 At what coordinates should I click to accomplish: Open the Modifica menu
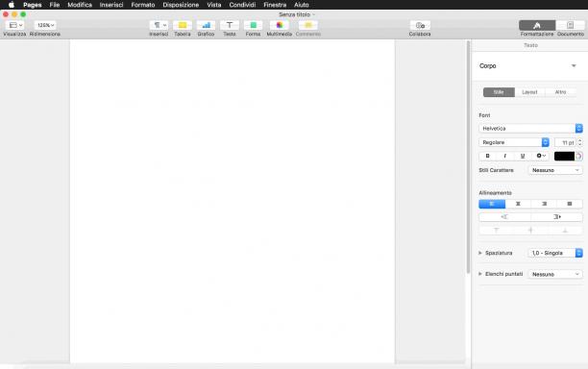[x=80, y=5]
